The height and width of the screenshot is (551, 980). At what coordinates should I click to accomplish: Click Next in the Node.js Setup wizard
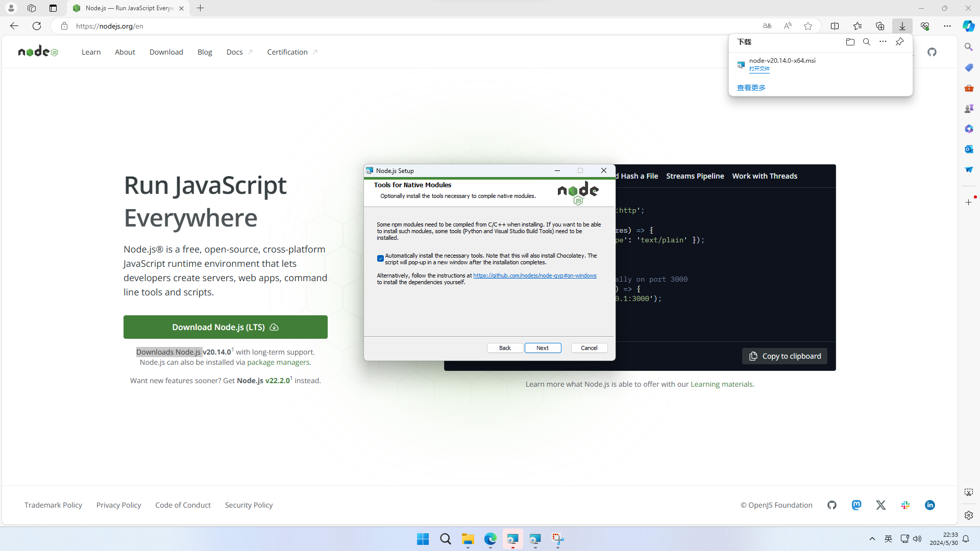point(543,348)
